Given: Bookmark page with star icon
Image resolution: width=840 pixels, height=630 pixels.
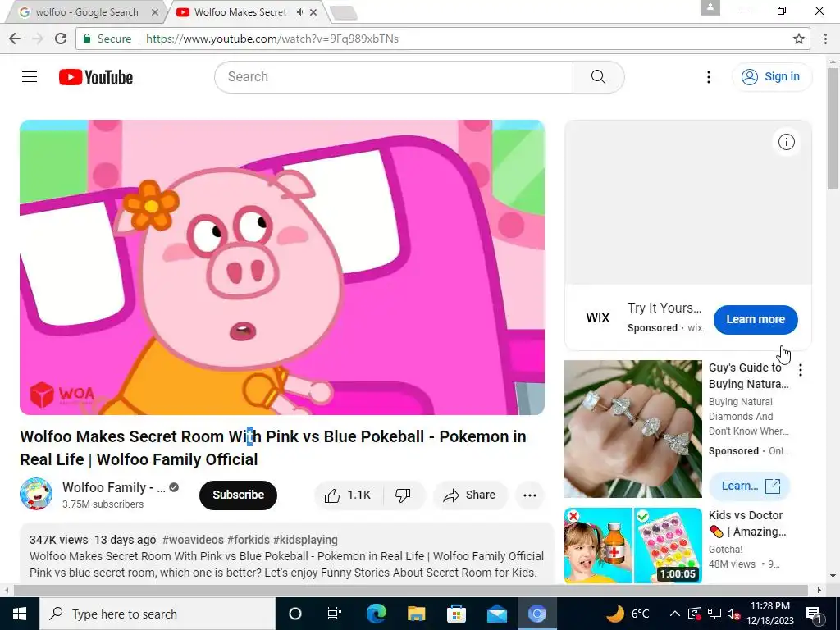Looking at the screenshot, I should 799,39.
